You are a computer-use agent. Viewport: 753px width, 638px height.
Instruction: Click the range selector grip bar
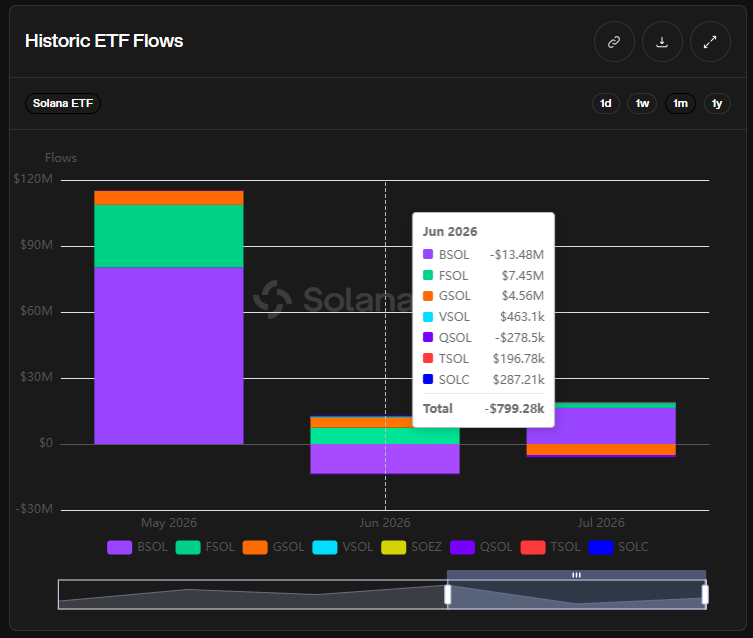pyautogui.click(x=576, y=575)
